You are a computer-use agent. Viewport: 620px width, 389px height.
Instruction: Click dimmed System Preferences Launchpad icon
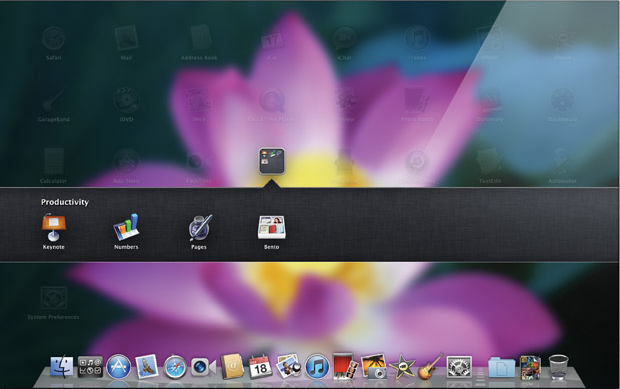click(53, 298)
